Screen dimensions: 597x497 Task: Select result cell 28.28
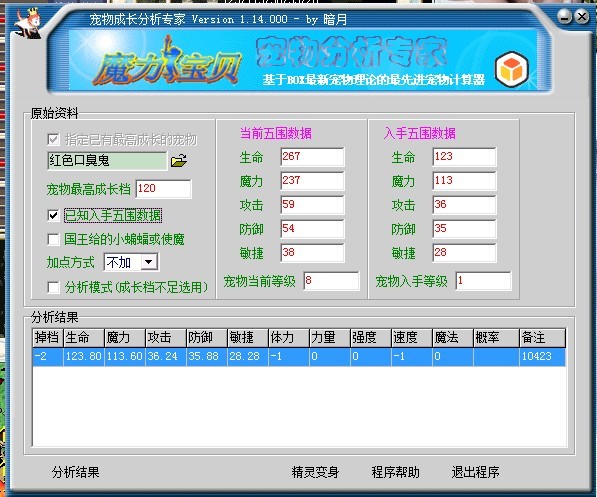[248, 356]
